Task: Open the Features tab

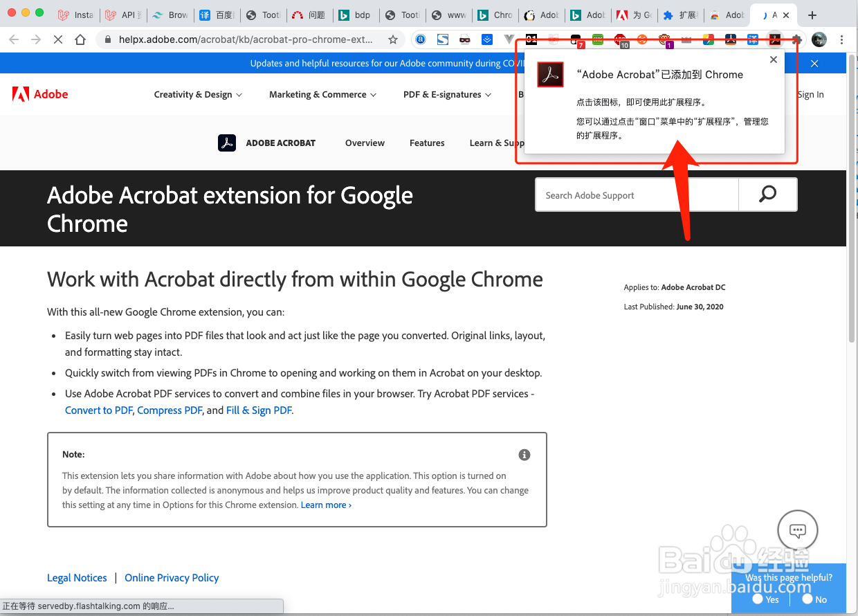Action: [427, 143]
